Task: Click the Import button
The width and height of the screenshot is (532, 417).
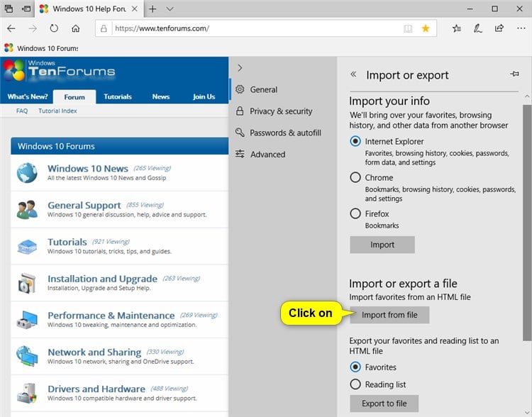Action: click(382, 245)
